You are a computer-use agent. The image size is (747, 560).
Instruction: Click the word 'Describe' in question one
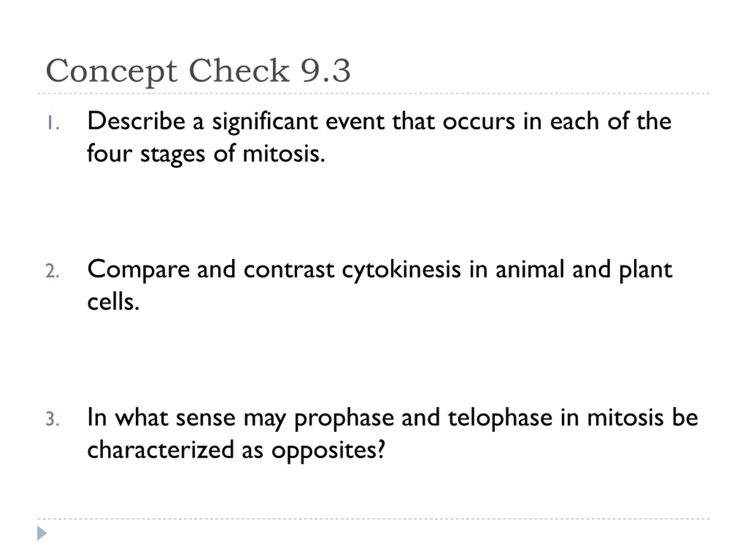pyautogui.click(x=136, y=121)
